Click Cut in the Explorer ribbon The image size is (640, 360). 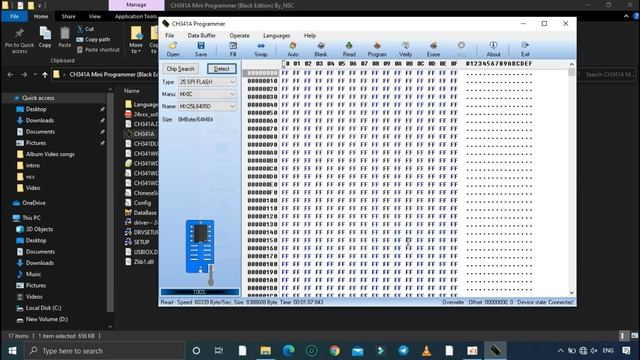coord(86,29)
